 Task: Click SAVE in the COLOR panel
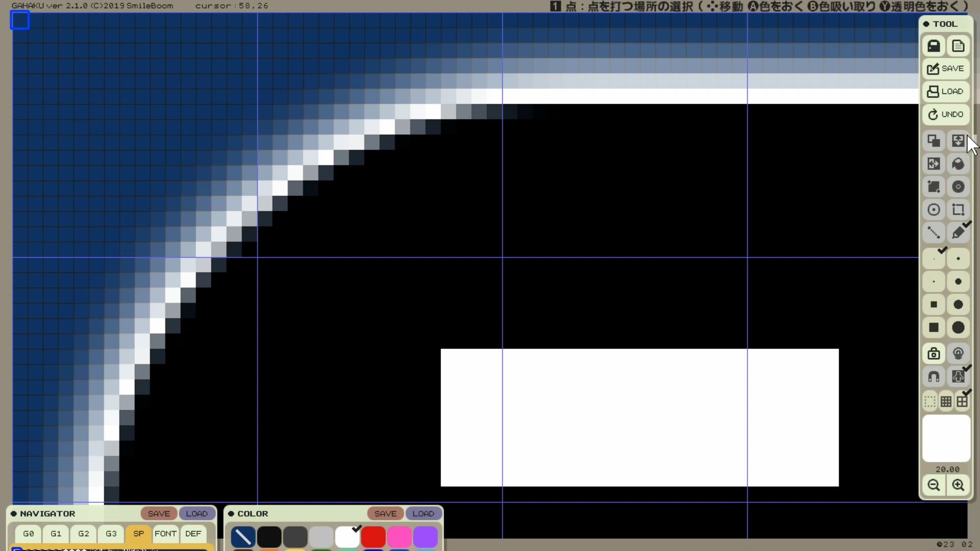(385, 514)
